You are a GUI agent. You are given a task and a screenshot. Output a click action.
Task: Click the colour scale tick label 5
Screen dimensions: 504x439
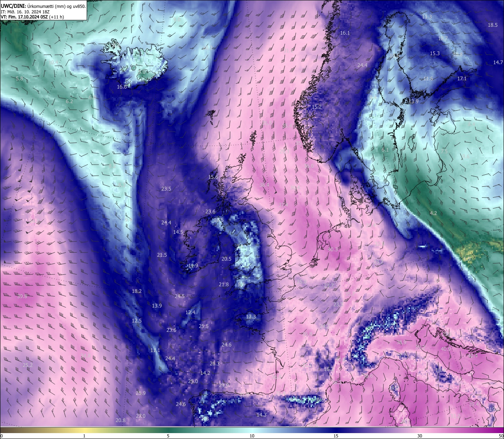click(168, 436)
